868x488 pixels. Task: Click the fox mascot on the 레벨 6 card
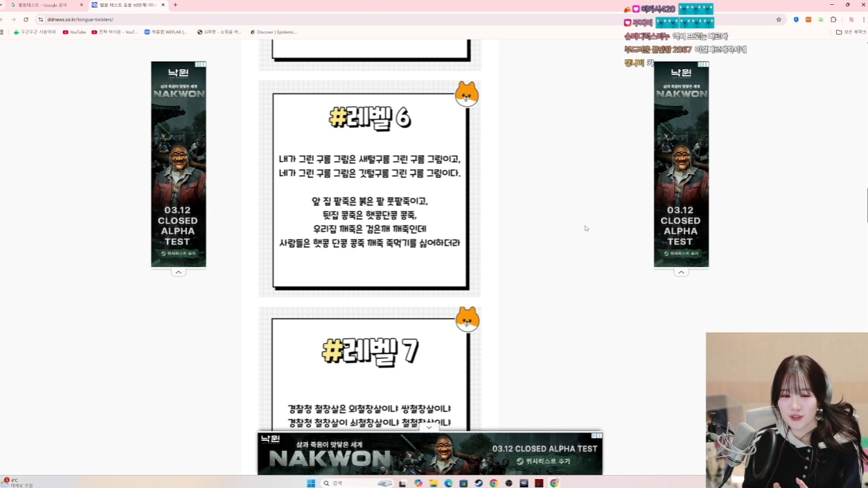pyautogui.click(x=467, y=94)
